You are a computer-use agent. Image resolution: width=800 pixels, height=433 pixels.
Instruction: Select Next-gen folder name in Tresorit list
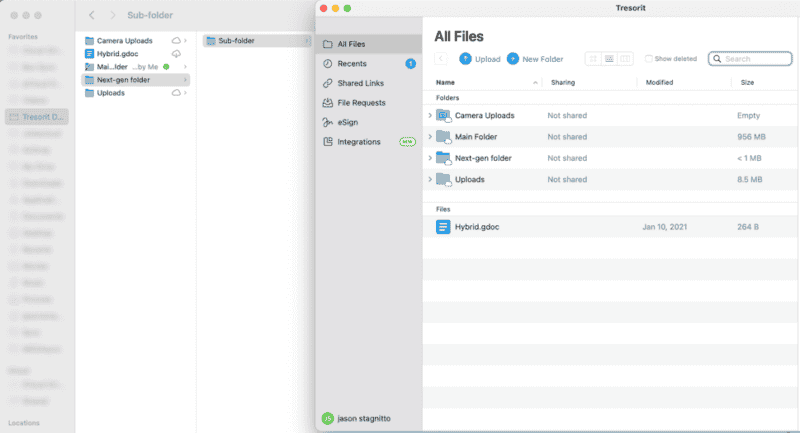point(483,158)
